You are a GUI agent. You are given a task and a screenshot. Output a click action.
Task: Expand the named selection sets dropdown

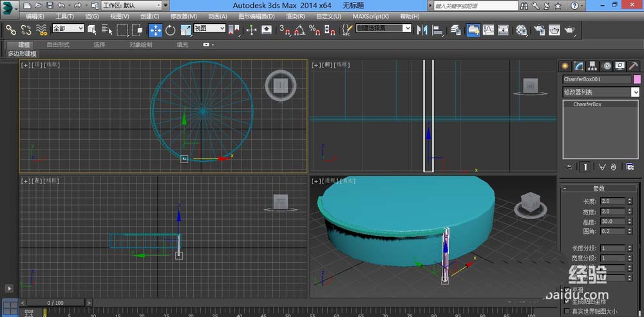[407, 29]
